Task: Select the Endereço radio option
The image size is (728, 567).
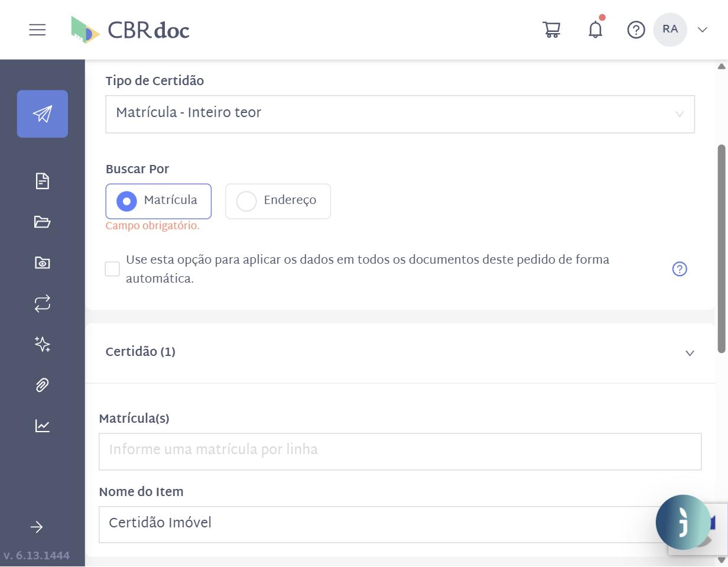Action: click(x=278, y=201)
